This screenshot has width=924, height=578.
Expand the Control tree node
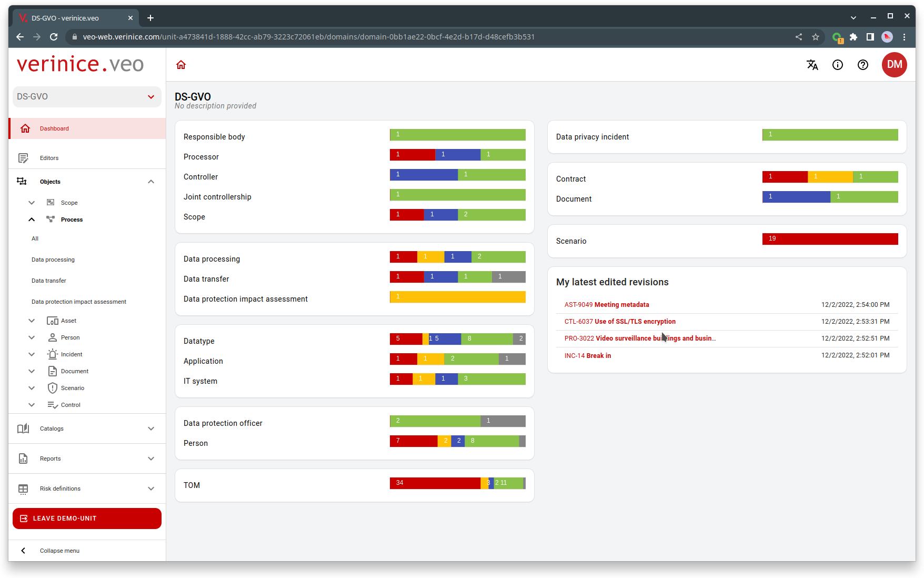point(32,405)
